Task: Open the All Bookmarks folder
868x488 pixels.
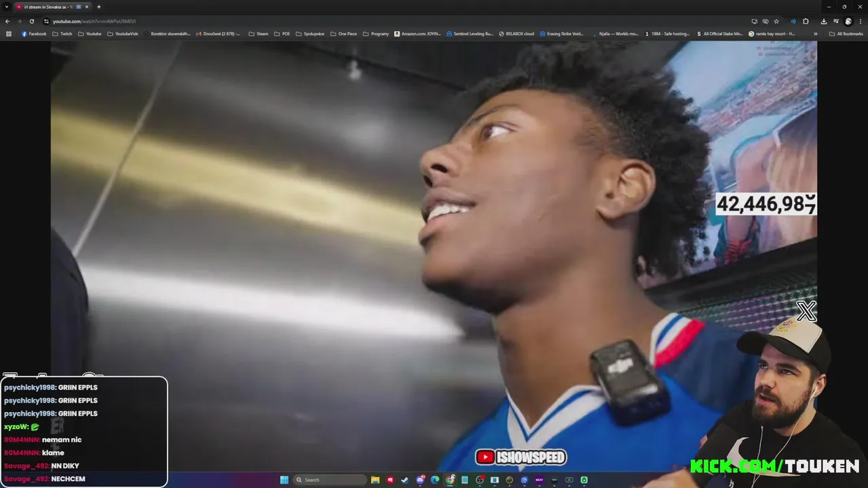Action: (x=846, y=34)
